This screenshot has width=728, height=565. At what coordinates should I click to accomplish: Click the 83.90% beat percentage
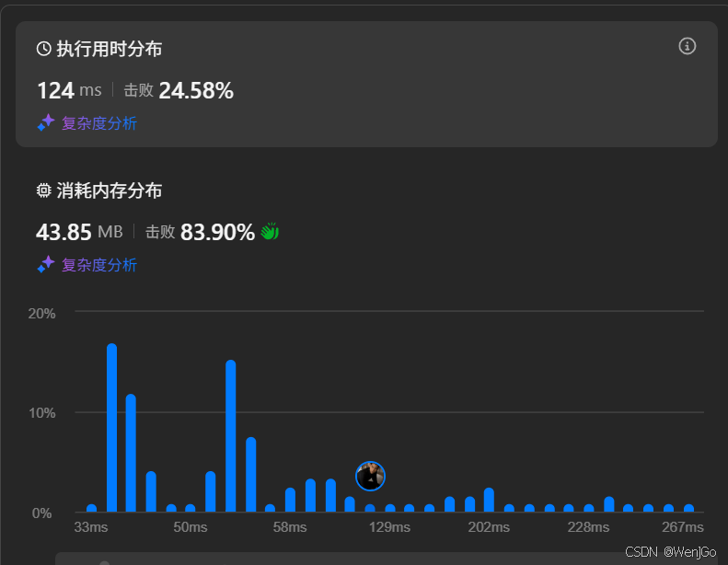(217, 232)
